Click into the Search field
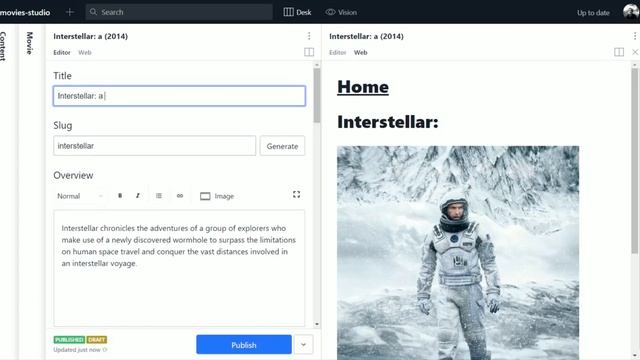The height and width of the screenshot is (360, 640). pyautogui.click(x=179, y=12)
